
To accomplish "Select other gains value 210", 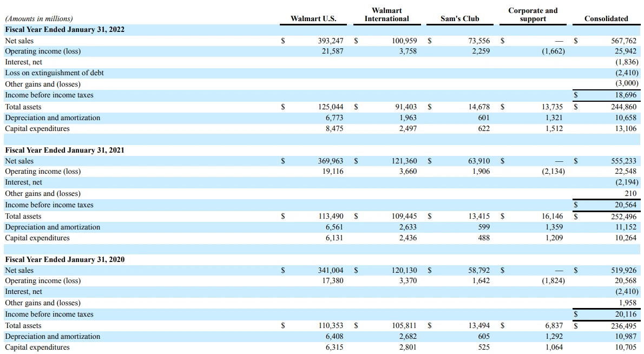I will click(630, 193).
